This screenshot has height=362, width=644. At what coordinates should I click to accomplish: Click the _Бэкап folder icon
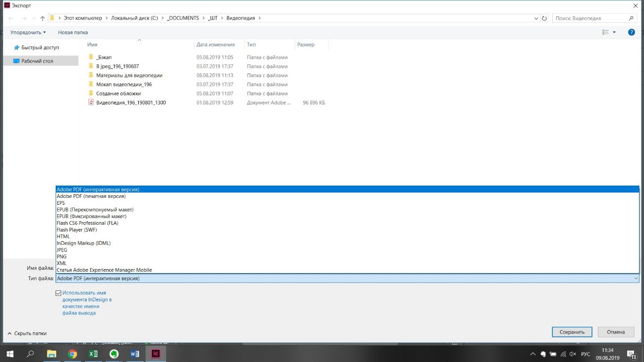point(91,57)
